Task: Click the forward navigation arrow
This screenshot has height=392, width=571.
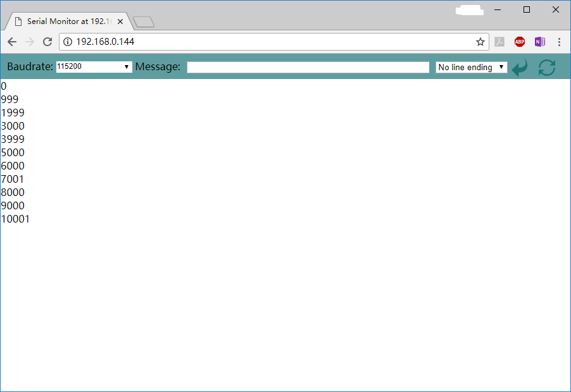Action: (x=29, y=42)
